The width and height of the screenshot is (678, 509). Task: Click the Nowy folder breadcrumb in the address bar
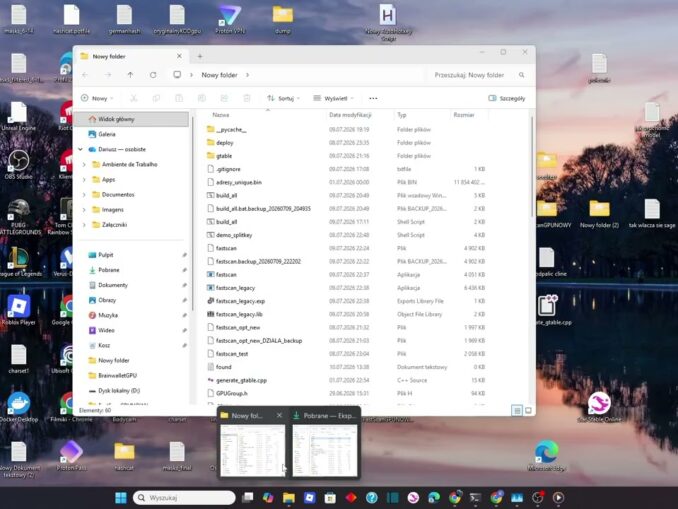219,75
